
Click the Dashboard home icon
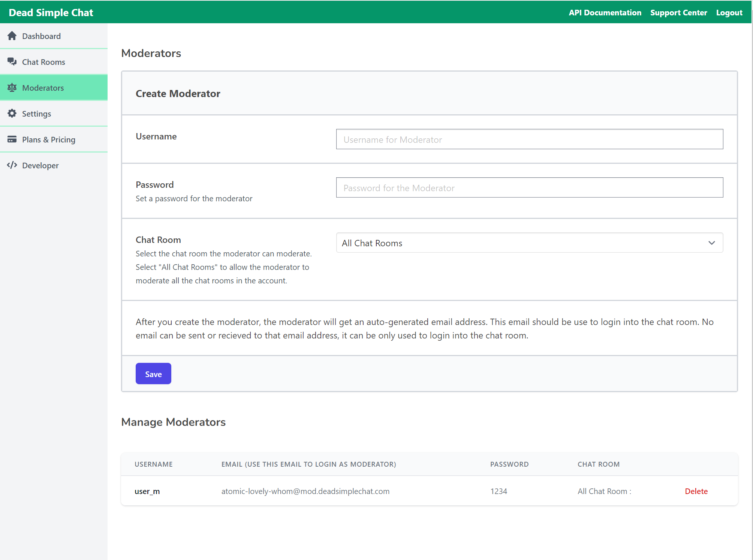tap(12, 36)
